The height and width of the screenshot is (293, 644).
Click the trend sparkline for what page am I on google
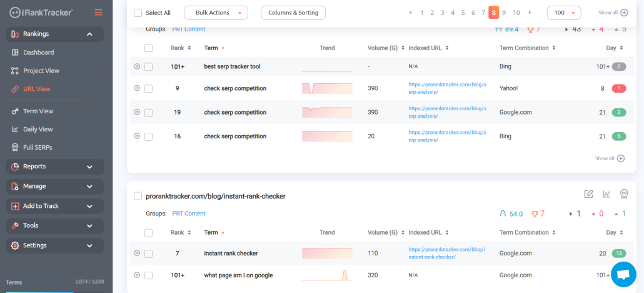pos(328,275)
